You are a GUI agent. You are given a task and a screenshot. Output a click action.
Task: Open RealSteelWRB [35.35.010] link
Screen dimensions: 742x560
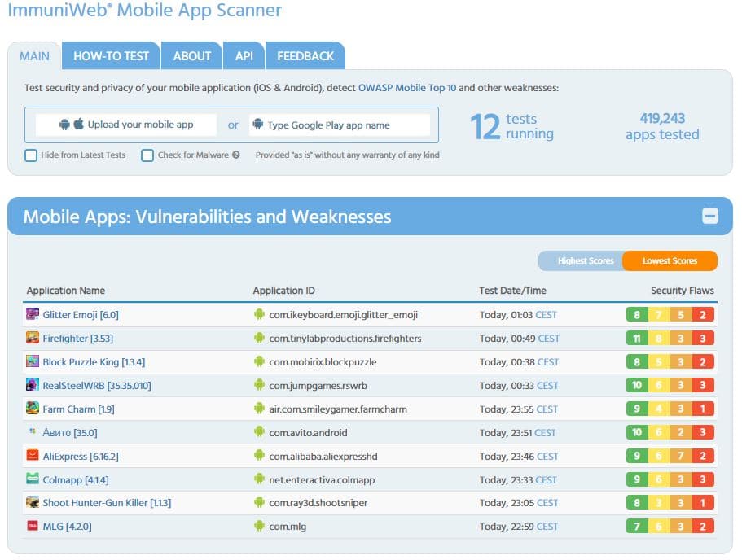click(97, 386)
